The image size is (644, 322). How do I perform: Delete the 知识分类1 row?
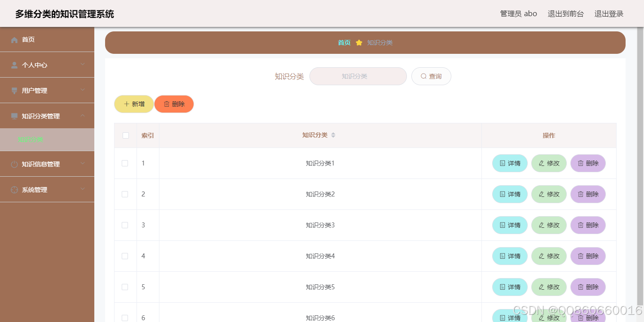[x=588, y=163]
